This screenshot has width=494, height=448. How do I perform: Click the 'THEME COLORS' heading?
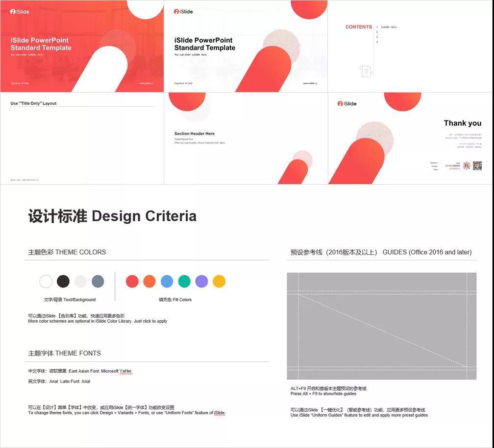coord(80,252)
